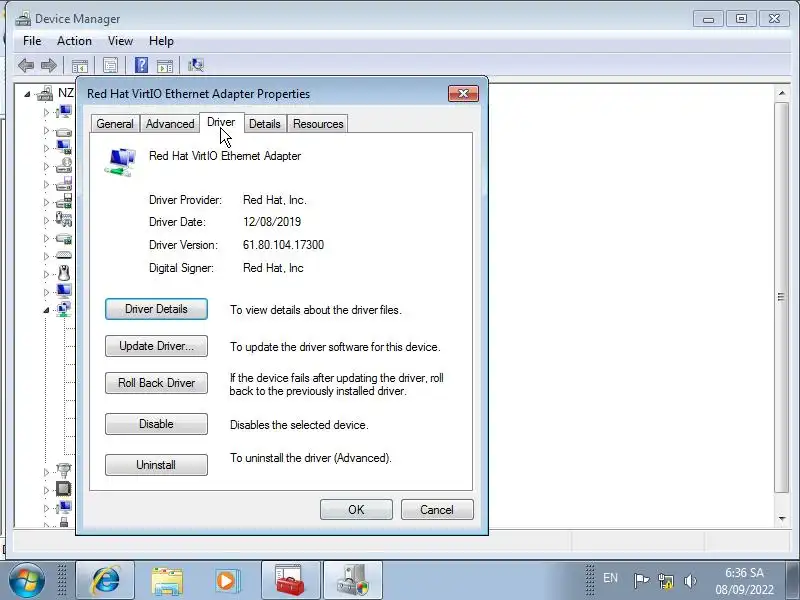The height and width of the screenshot is (600, 800).
Task: Collapse the expanded Network adapters node
Action: coord(46,310)
